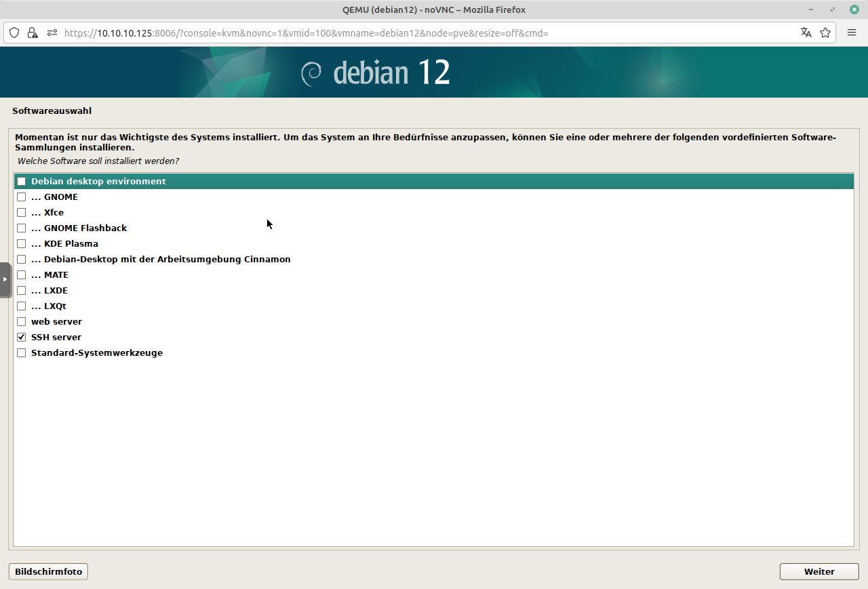Screen dimensions: 868x589
Task: Click the "... KDE Plasma" label text
Action: [x=64, y=244]
